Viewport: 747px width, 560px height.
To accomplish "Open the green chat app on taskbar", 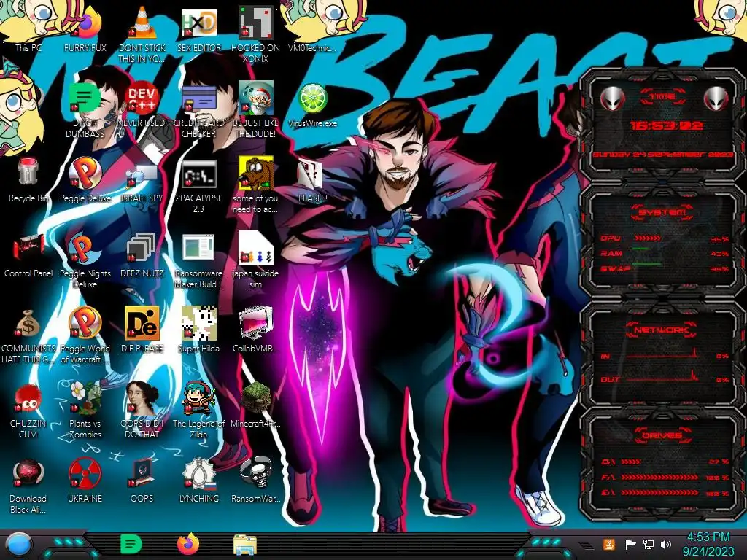I will click(131, 544).
